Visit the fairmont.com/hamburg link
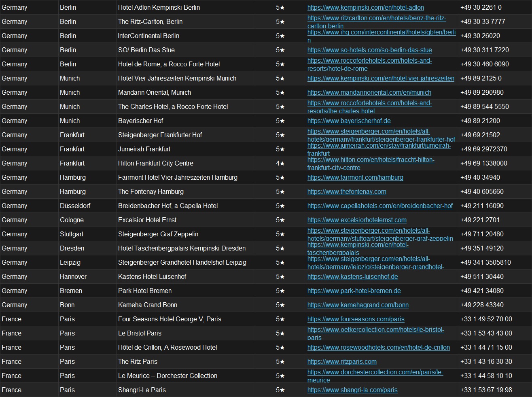532x397 pixels. [x=355, y=177]
